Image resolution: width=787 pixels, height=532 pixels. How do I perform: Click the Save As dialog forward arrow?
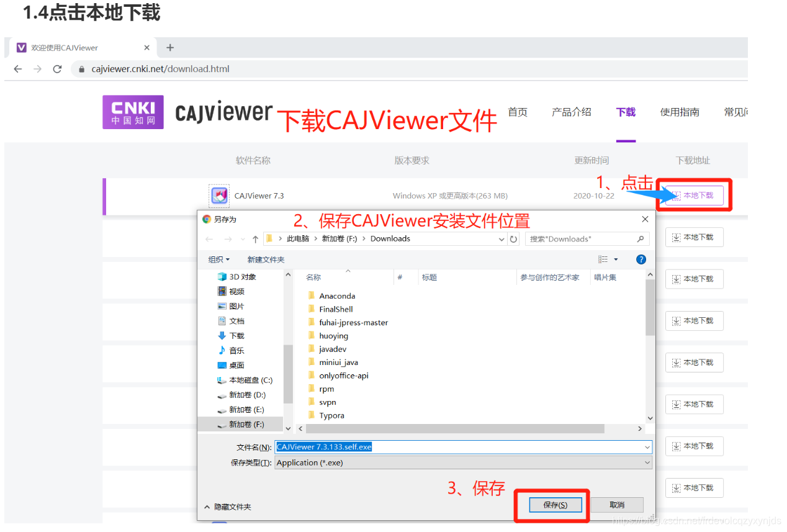[228, 239]
